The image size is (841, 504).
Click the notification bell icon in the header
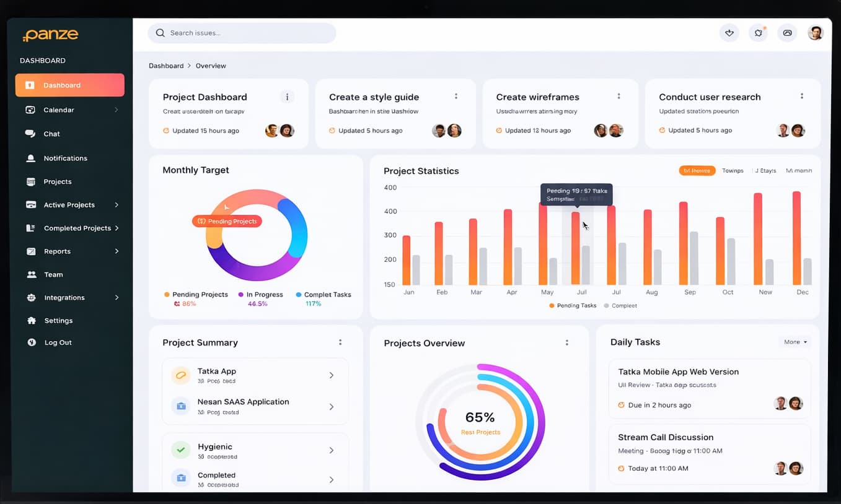tap(758, 33)
